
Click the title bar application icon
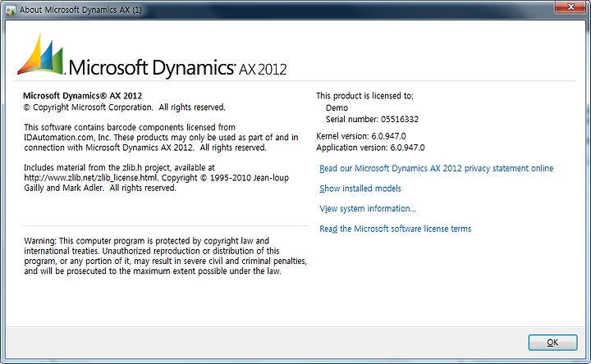coord(11,10)
